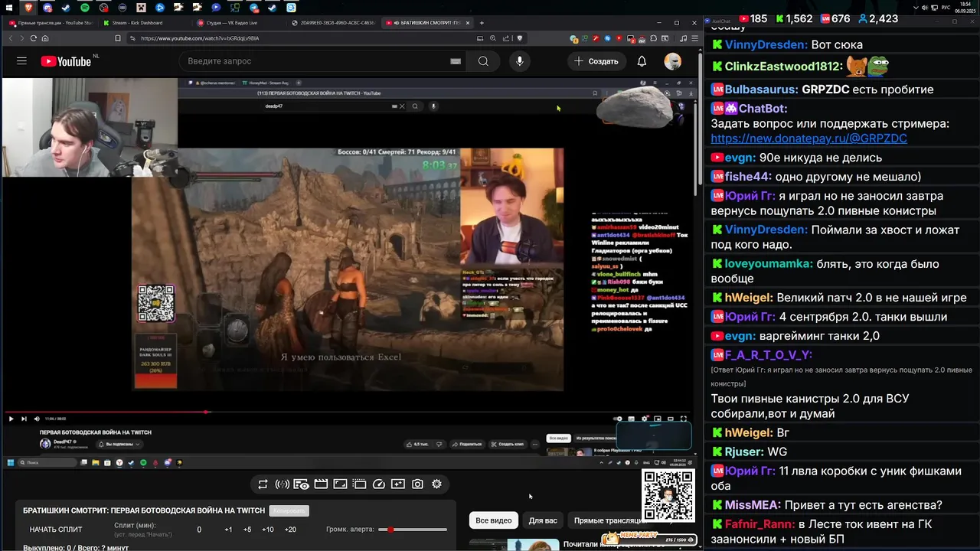Screen dimensions: 980x551
Task: Open the Windows Start button
Action: (x=9, y=8)
